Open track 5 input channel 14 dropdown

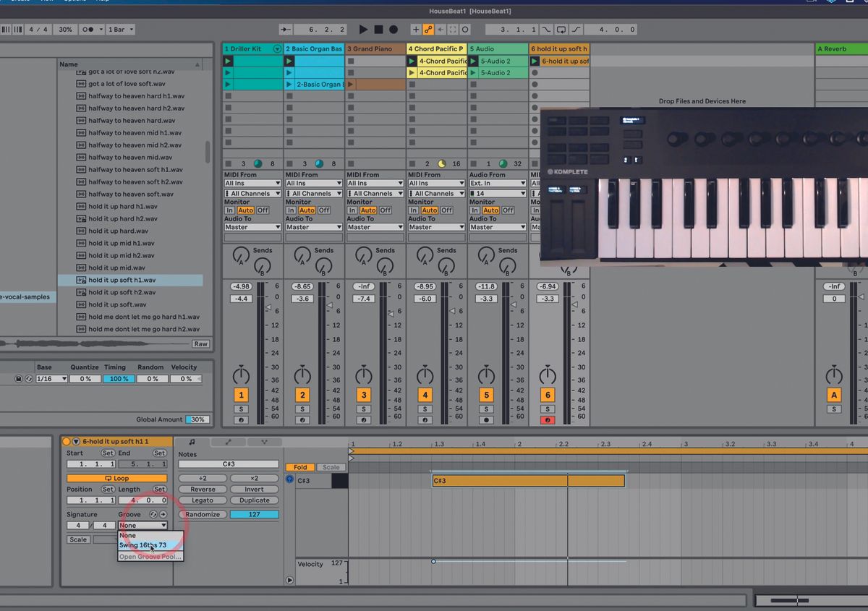point(497,194)
